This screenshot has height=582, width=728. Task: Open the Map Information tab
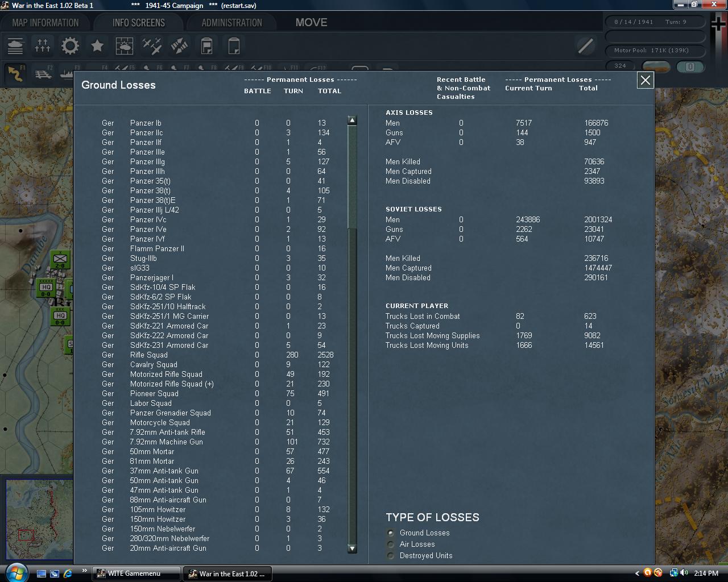[x=45, y=23]
